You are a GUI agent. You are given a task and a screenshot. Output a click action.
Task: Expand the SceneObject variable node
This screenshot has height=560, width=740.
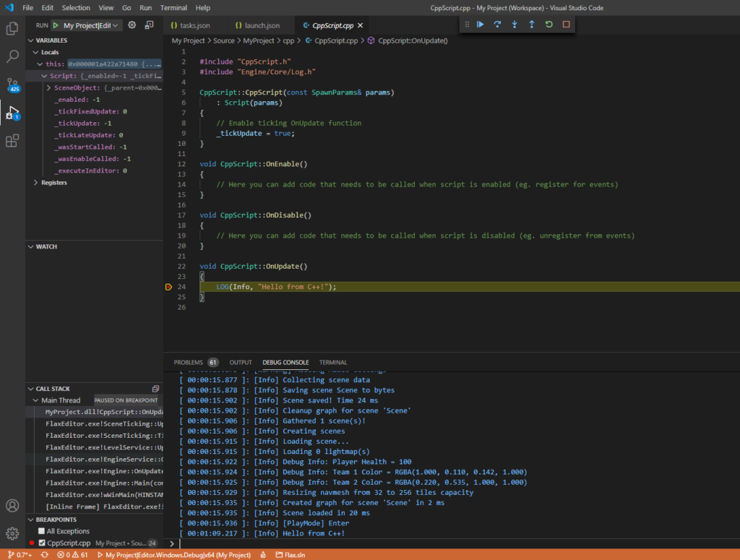pos(48,87)
